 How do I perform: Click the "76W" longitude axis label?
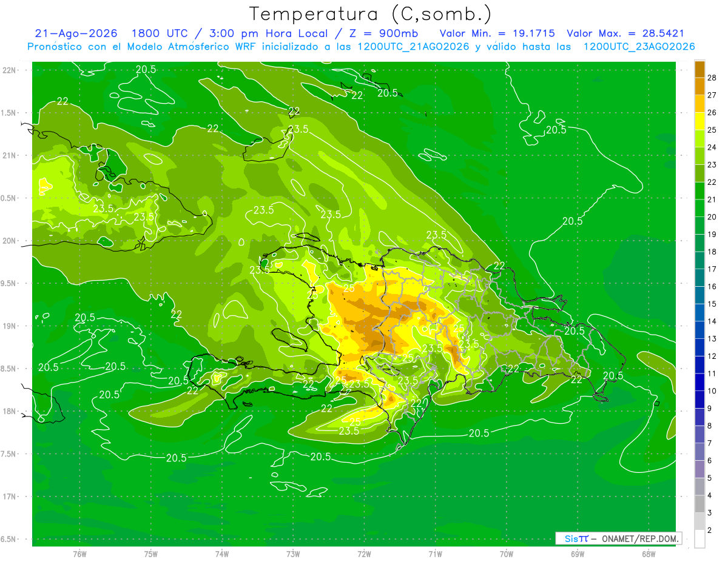79,554
